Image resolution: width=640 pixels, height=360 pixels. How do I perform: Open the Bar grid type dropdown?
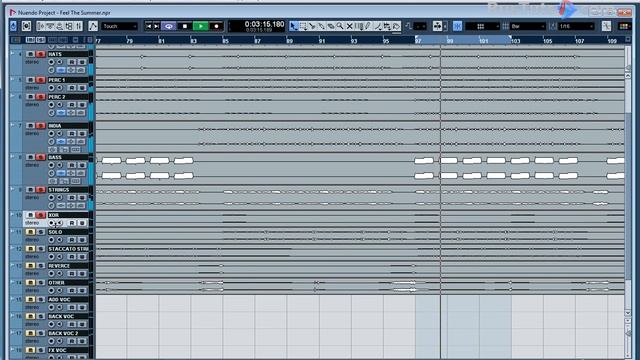pyautogui.click(x=527, y=26)
